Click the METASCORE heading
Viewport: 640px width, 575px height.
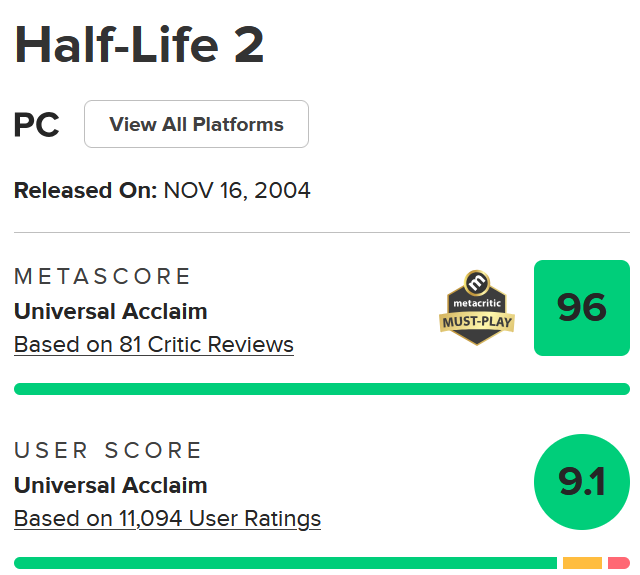point(102,276)
